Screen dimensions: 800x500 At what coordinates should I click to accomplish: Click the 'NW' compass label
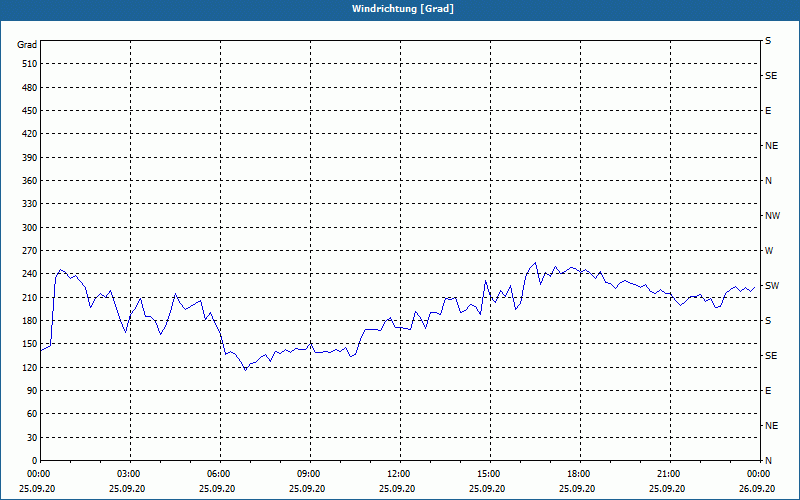click(x=773, y=216)
